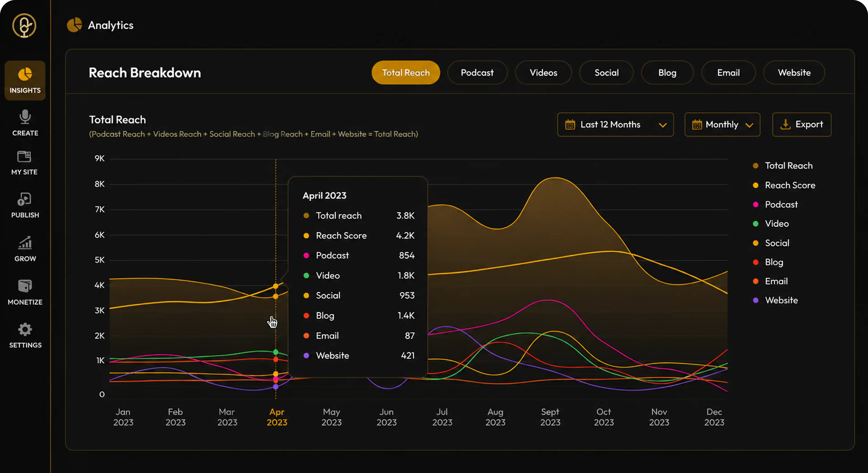Toggle Reach Score series in legend

click(x=784, y=185)
